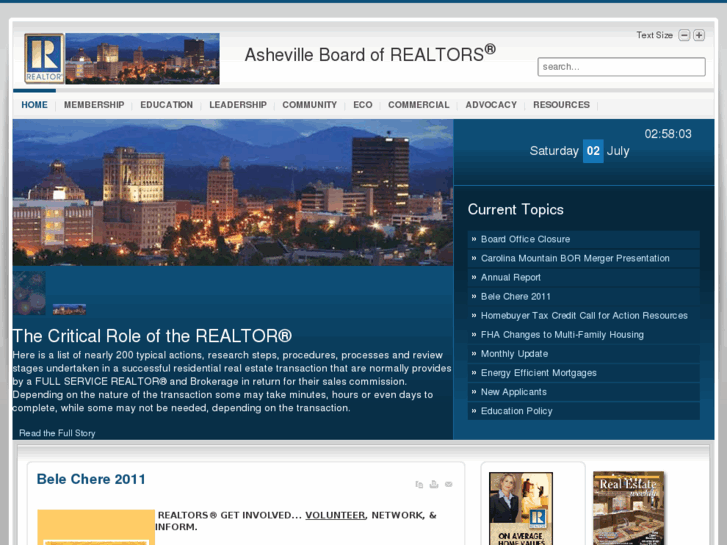This screenshot has width=727, height=545.
Task: Open the EDUCATION menu
Action: (x=166, y=105)
